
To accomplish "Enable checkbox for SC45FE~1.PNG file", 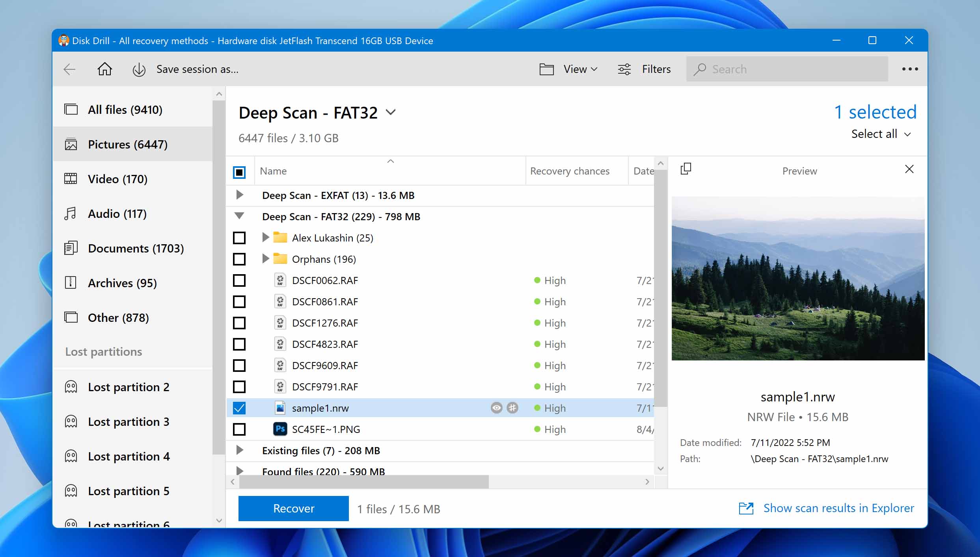I will click(239, 429).
